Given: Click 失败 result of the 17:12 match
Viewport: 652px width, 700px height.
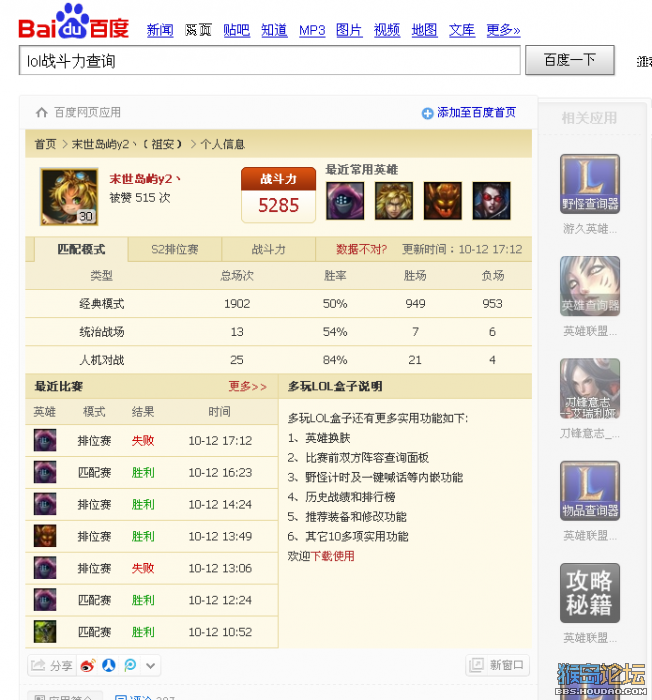Looking at the screenshot, I should pos(143,441).
